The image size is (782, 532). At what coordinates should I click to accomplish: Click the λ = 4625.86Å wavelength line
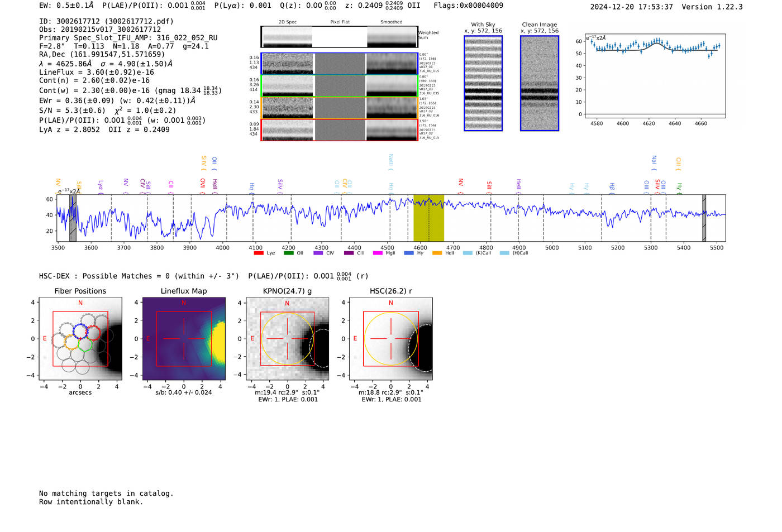106,64
